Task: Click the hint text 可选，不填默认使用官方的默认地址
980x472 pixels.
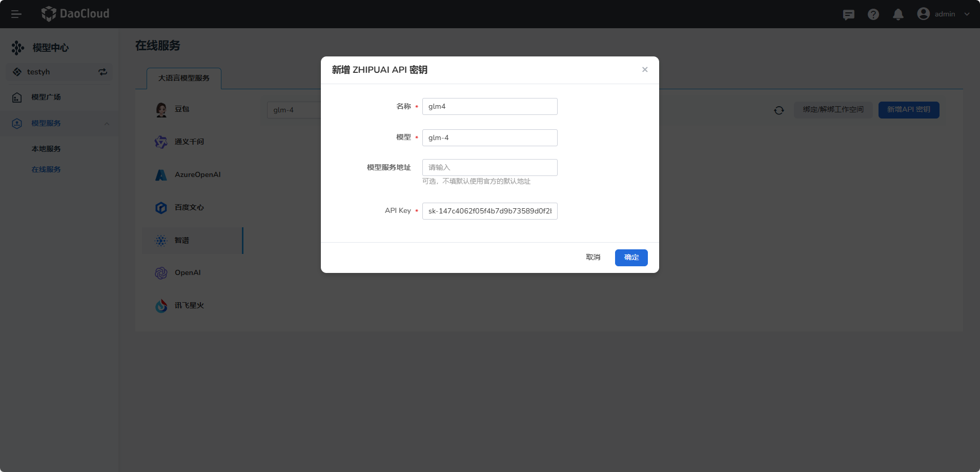Action: click(x=476, y=182)
